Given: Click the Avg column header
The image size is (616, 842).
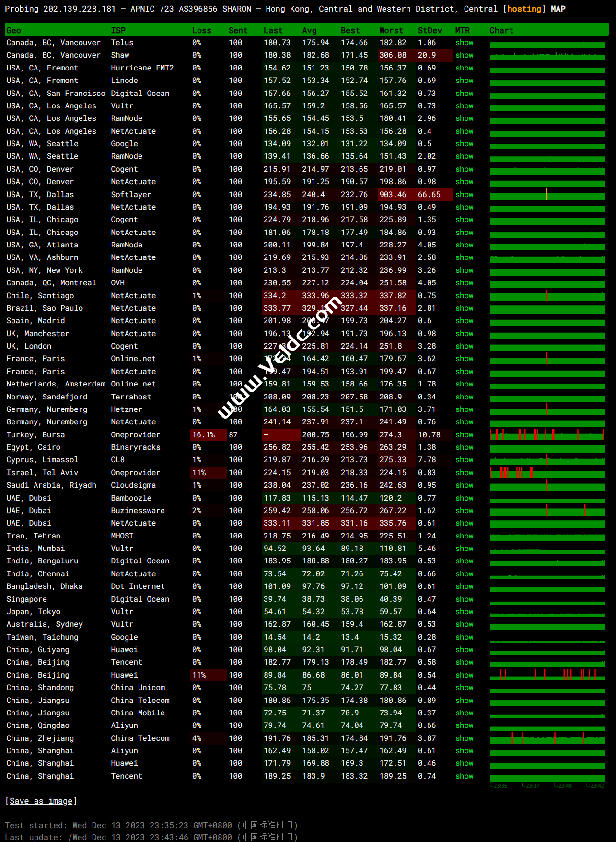Looking at the screenshot, I should (x=310, y=30).
